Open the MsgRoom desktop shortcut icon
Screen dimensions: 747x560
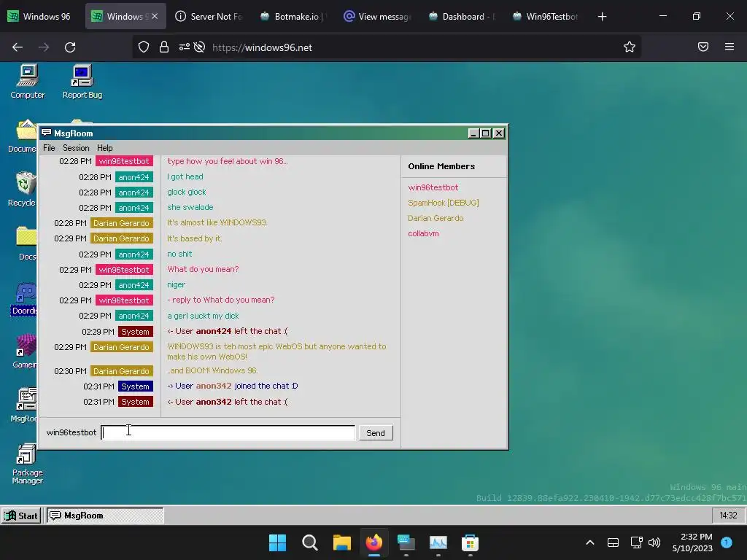(x=24, y=405)
